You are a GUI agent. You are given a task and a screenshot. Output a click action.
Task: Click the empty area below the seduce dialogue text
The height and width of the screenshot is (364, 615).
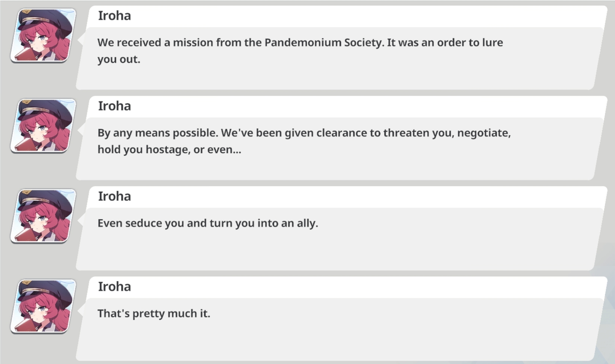(x=330, y=249)
